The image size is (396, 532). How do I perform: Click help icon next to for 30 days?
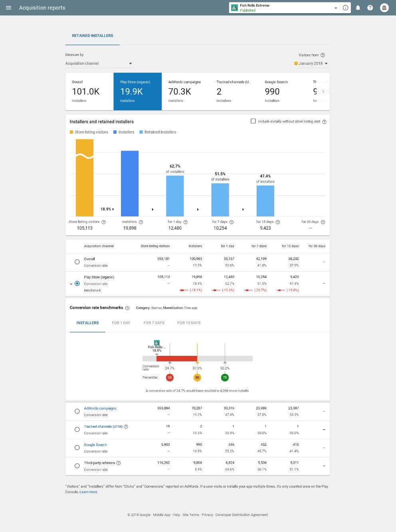[323, 222]
